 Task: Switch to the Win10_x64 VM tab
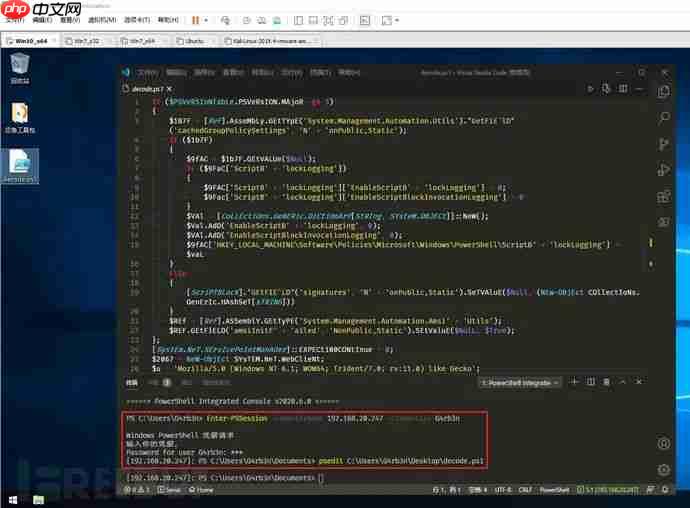(31, 41)
